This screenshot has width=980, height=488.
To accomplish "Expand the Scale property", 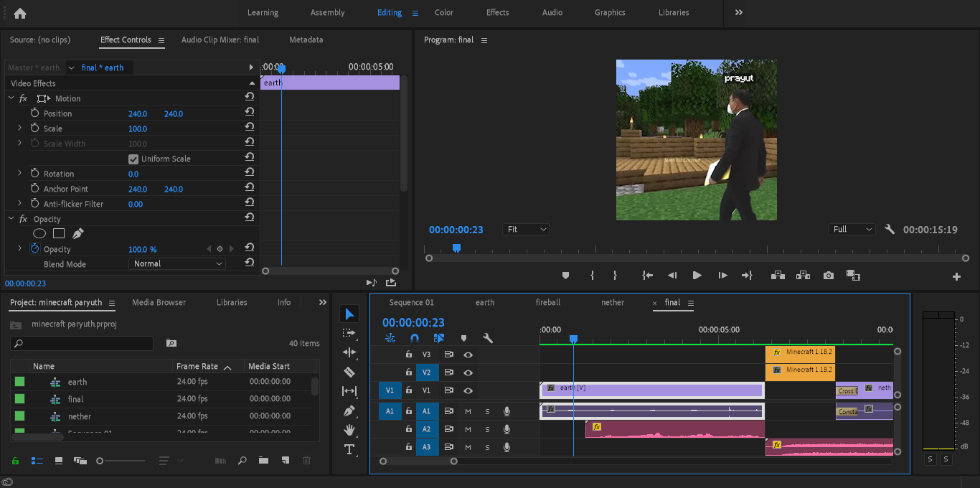I will point(20,128).
